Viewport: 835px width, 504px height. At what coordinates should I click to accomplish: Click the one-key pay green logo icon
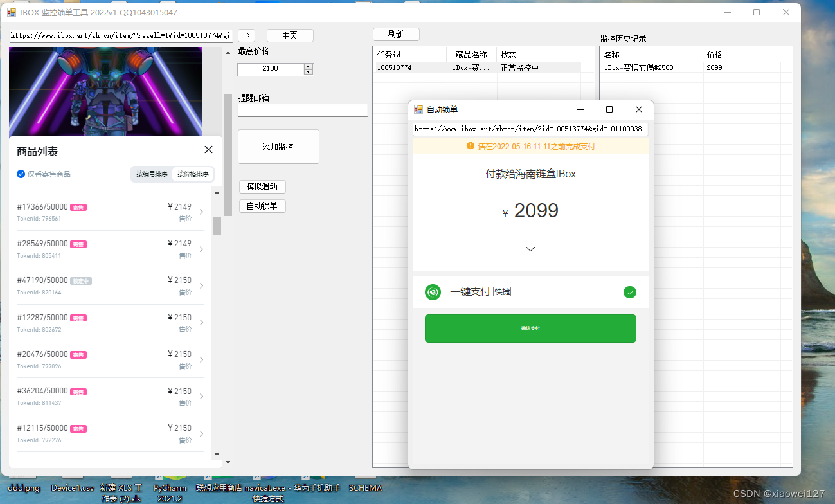[x=433, y=292]
